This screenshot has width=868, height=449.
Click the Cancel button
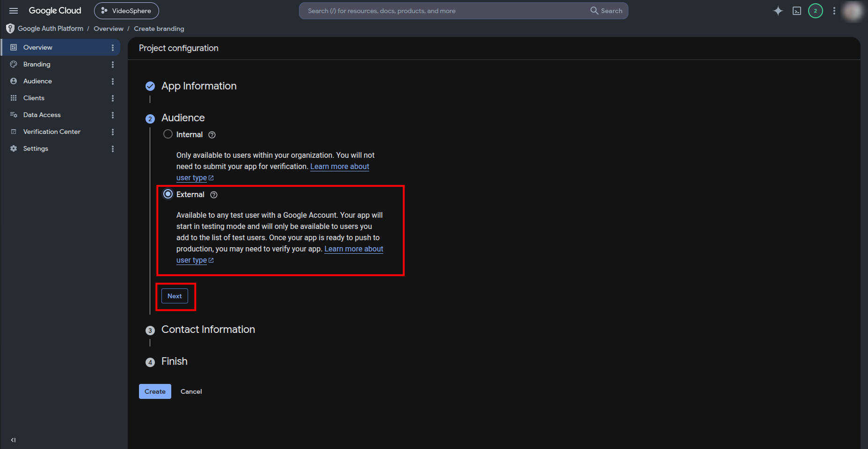191,391
